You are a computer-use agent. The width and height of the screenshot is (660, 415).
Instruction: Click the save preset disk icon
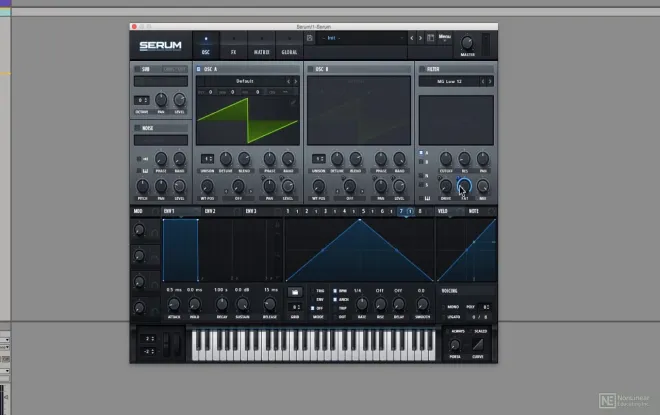click(x=310, y=38)
